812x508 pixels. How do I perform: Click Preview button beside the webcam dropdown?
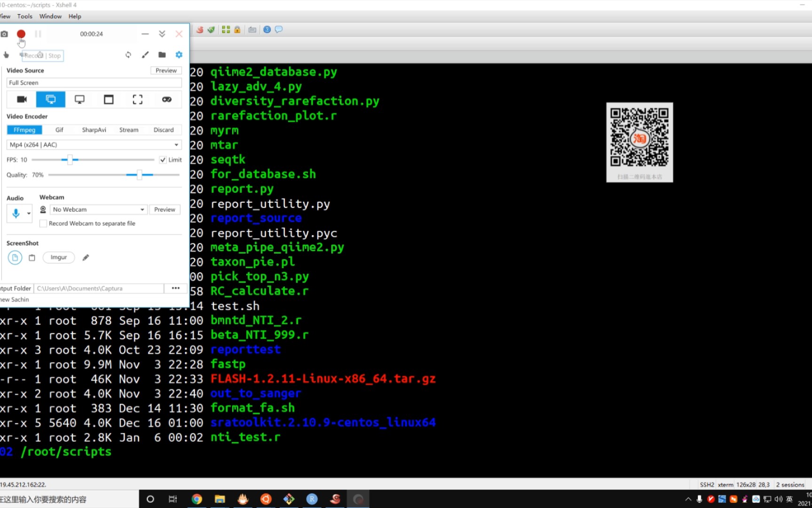point(164,209)
